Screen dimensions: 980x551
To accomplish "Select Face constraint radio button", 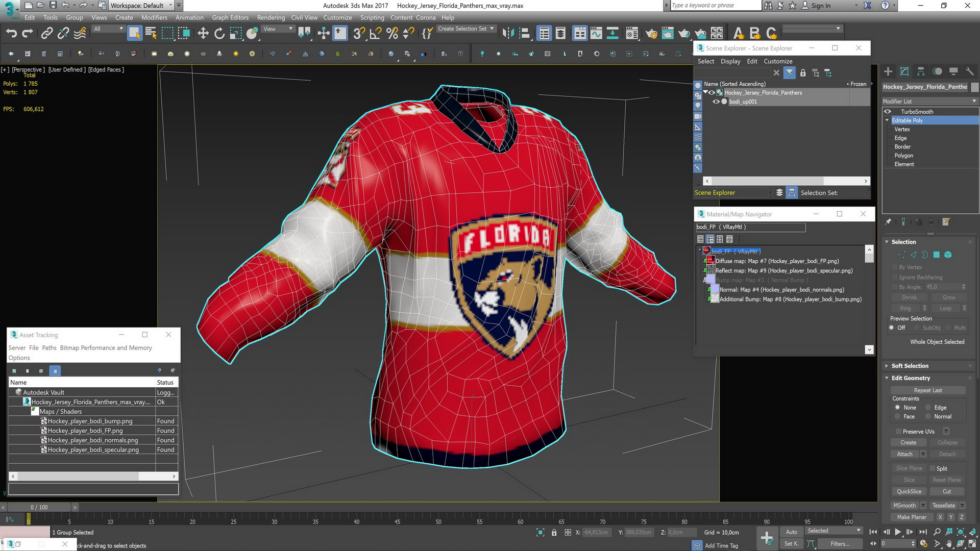I will pos(897,417).
